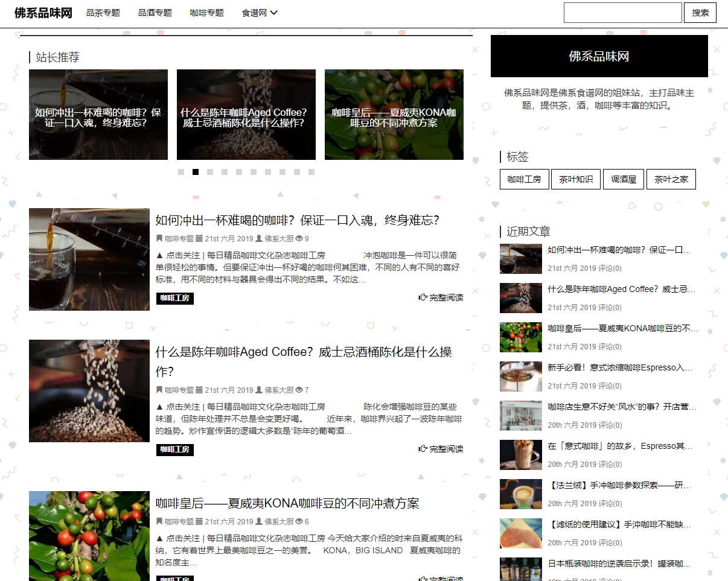Open recent article 新手必看！意式浓缩咖啡Espresso
728x581 pixels.
[621, 367]
